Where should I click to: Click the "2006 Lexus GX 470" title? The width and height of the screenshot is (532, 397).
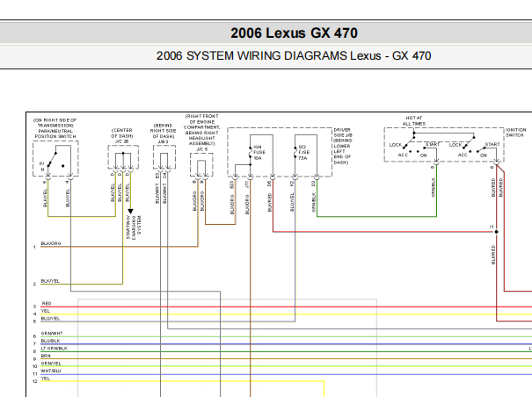point(294,32)
